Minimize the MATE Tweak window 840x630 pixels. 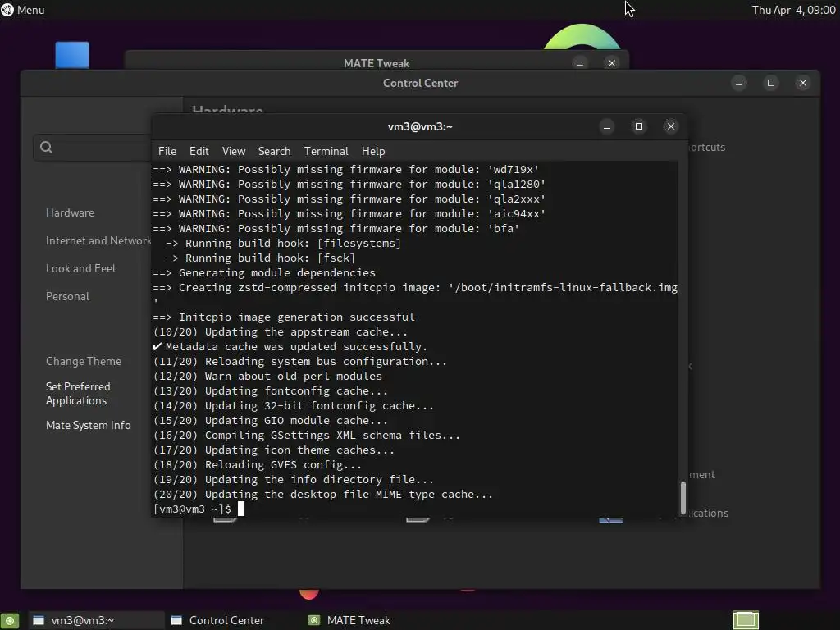(x=580, y=63)
